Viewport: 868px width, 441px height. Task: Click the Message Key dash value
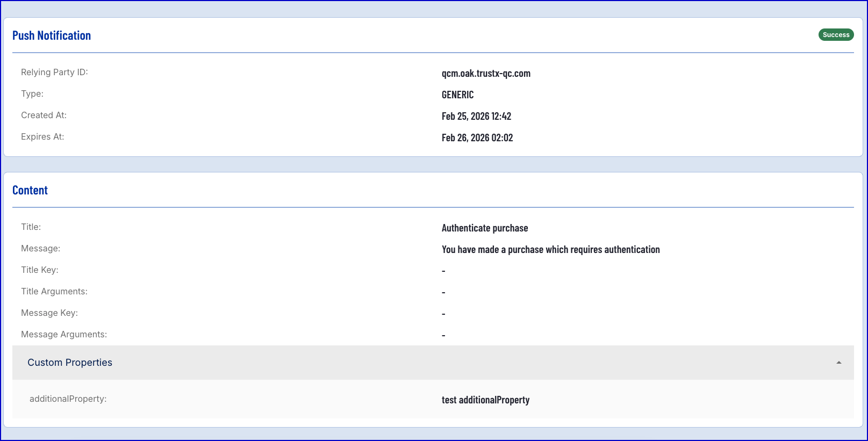[x=443, y=314]
